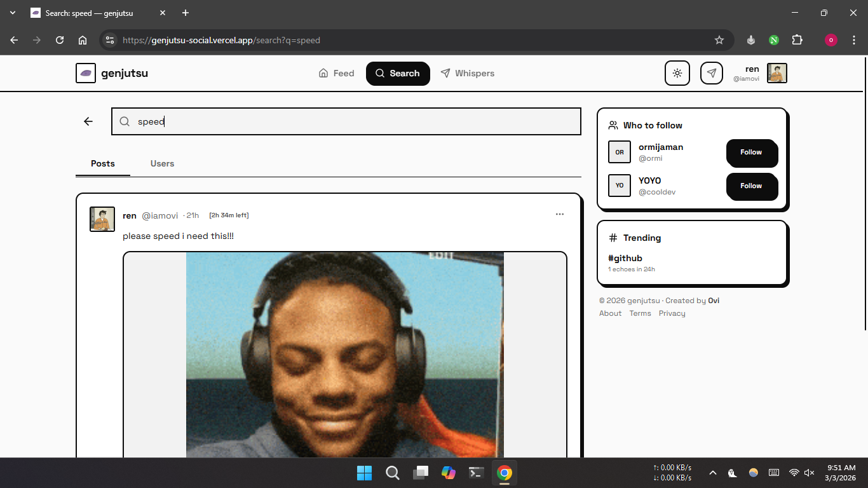The image size is (868, 488).
Task: Click the @cooldev handle
Action: coord(657,192)
